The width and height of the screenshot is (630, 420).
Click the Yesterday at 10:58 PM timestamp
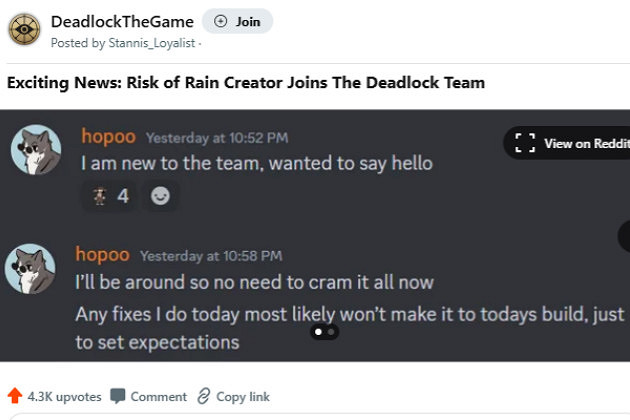211,256
